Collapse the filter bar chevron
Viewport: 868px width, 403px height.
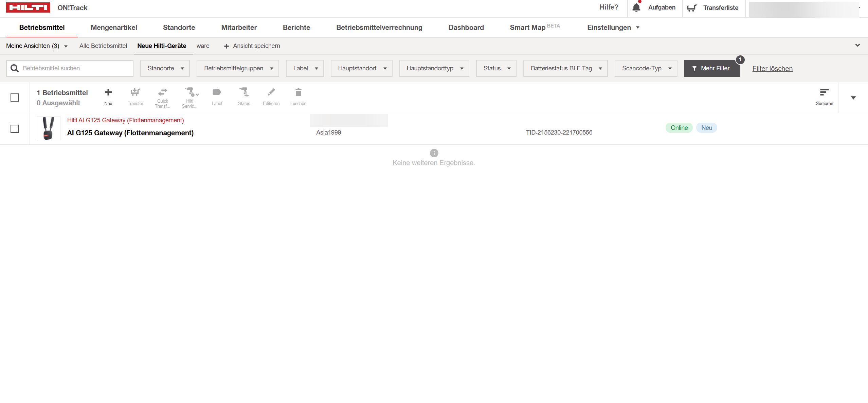pyautogui.click(x=857, y=45)
